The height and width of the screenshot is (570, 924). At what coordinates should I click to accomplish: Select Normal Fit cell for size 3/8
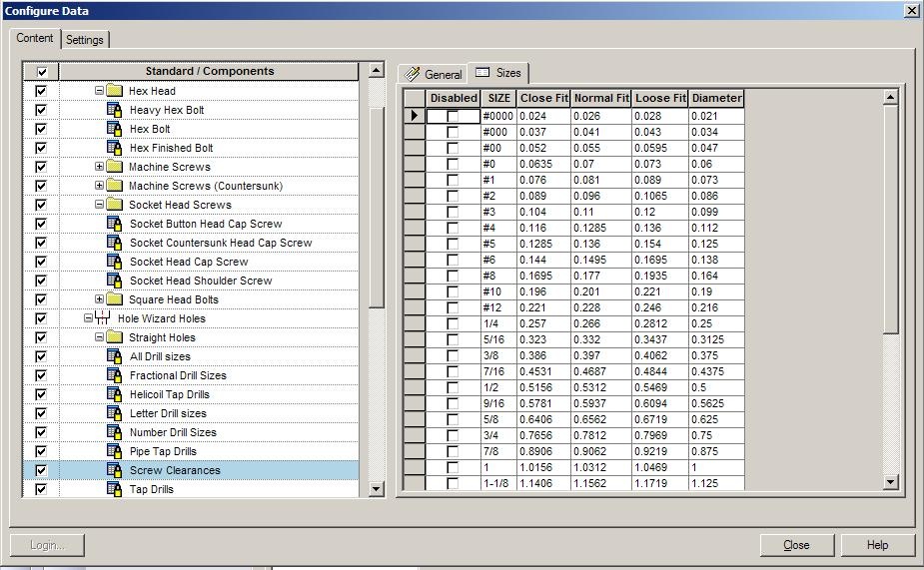[x=601, y=355]
